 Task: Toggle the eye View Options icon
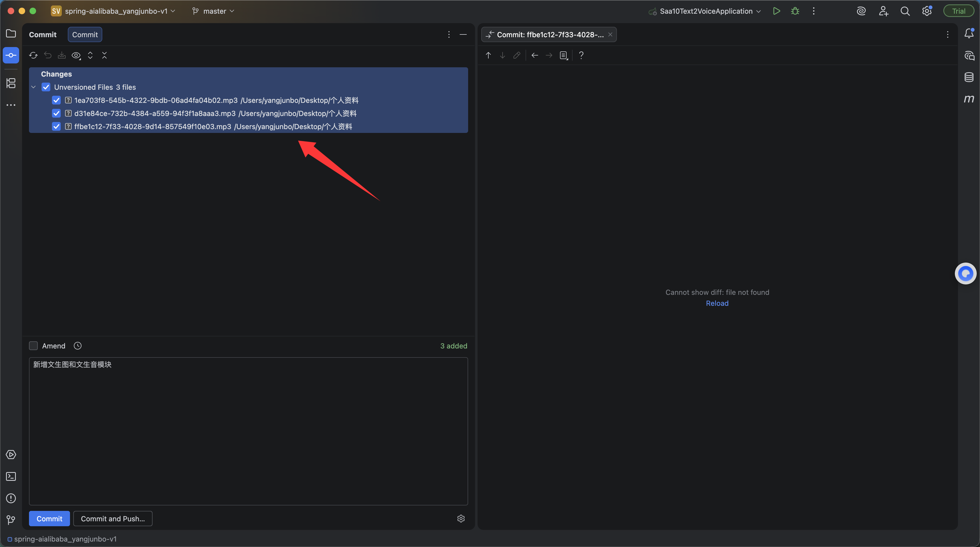point(76,56)
